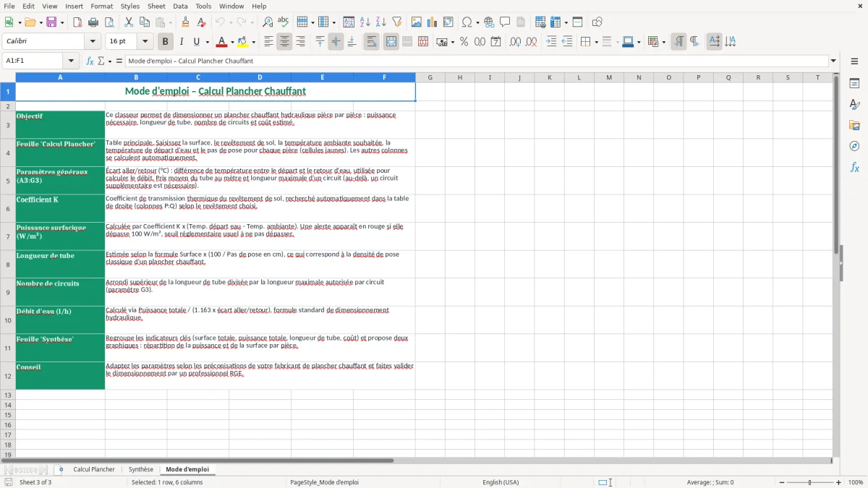Click the Clear Direct Formatting icon
This screenshot has width=868, height=488.
201,22
